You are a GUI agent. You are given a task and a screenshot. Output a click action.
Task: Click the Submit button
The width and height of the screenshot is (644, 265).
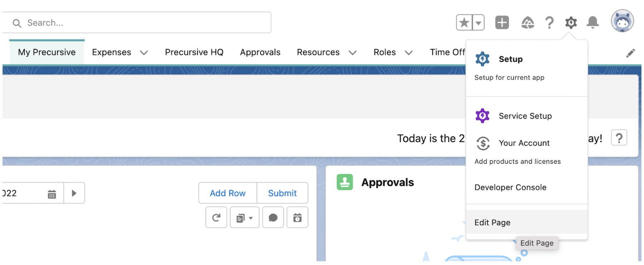pyautogui.click(x=282, y=193)
